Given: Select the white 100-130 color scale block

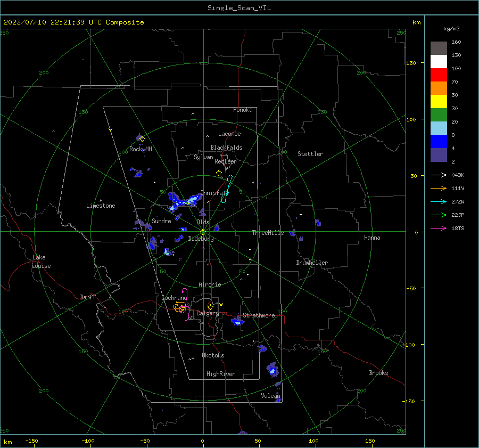Looking at the screenshot, I should [439, 61].
